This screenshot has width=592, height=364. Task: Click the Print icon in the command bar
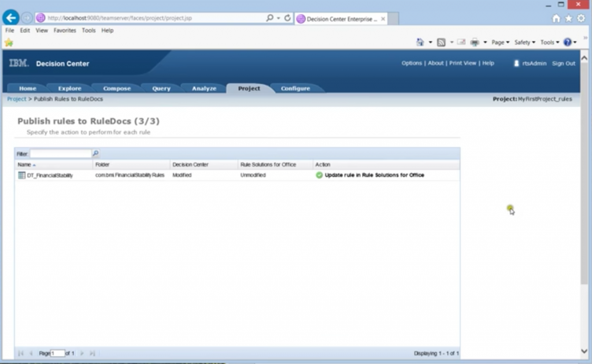pyautogui.click(x=475, y=42)
